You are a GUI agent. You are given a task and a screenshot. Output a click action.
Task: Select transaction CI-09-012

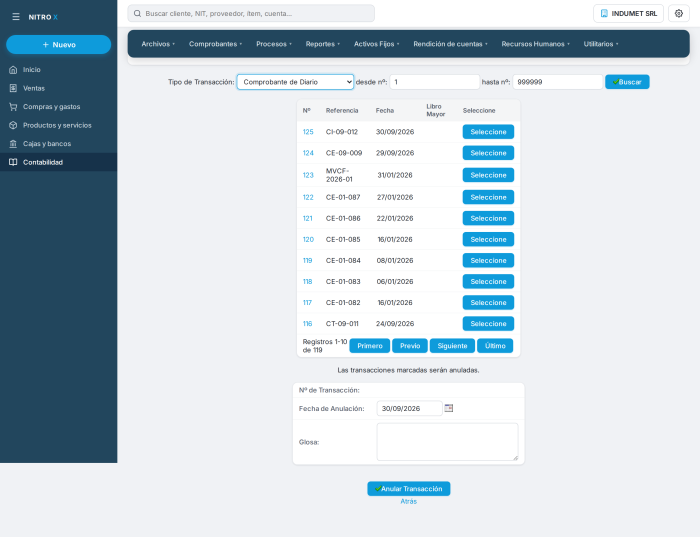point(488,132)
